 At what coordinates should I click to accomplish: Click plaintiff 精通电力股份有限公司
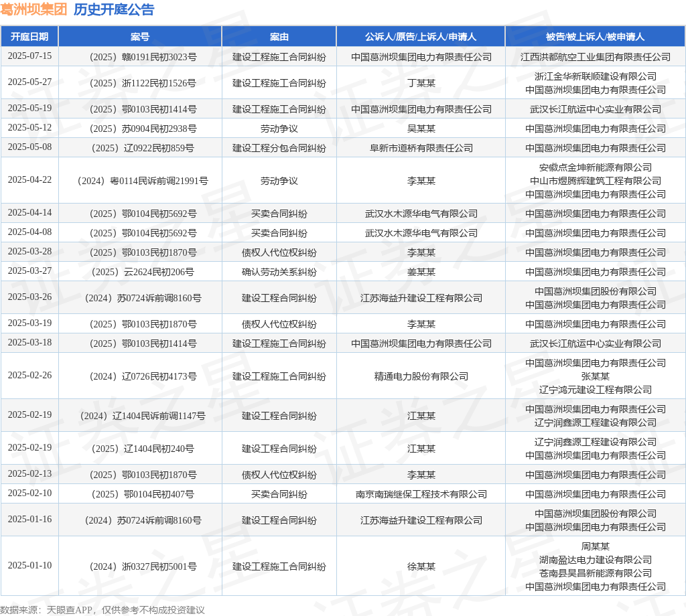pos(421,376)
